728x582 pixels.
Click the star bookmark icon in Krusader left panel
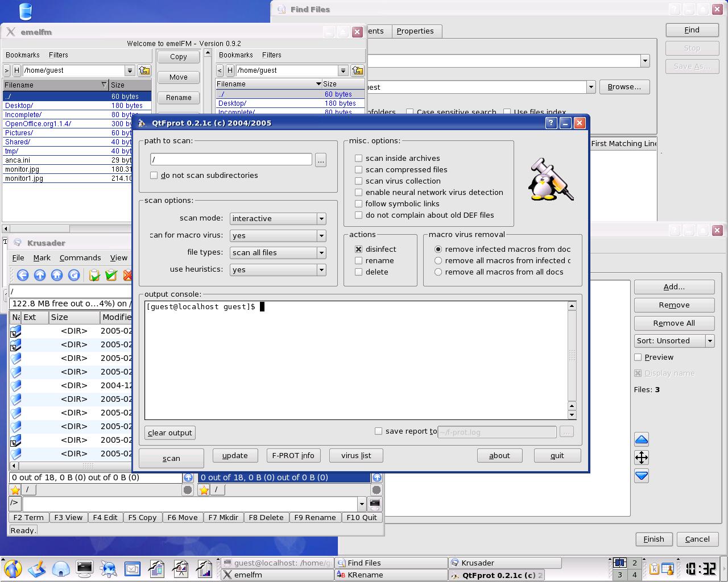(x=15, y=490)
